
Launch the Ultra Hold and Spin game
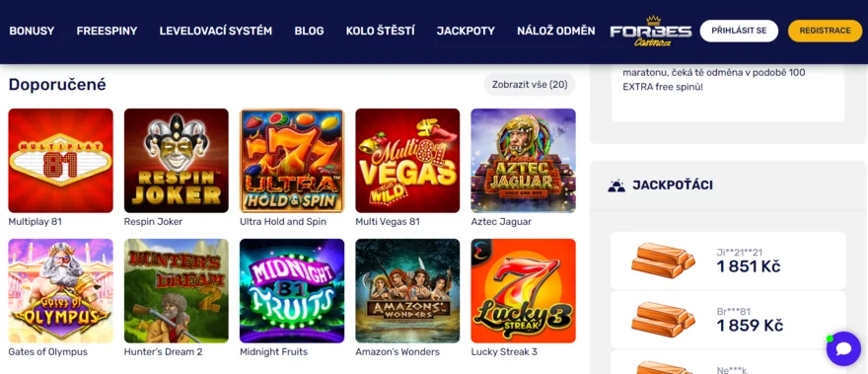pyautogui.click(x=292, y=161)
